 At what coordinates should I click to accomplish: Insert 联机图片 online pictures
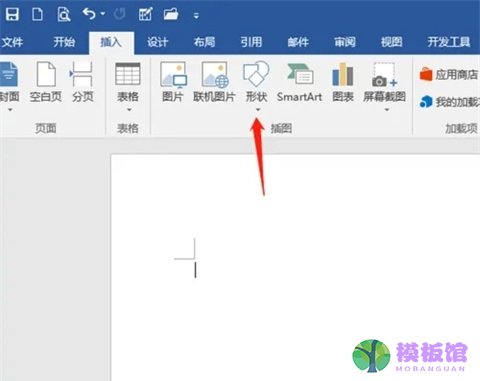click(x=214, y=82)
